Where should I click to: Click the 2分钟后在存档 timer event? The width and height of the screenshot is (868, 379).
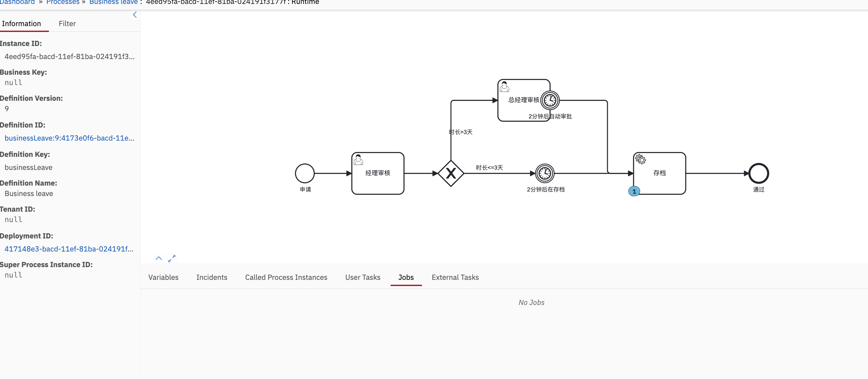pyautogui.click(x=545, y=173)
